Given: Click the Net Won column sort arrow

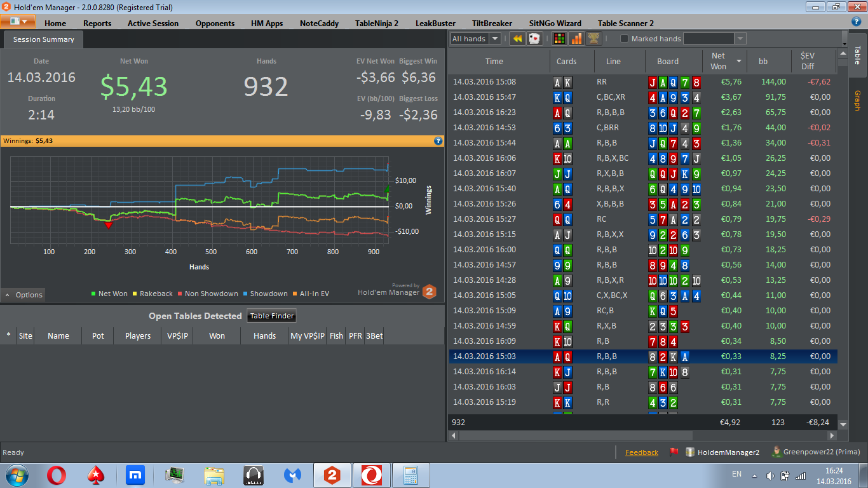Looking at the screenshot, I should click(x=739, y=62).
